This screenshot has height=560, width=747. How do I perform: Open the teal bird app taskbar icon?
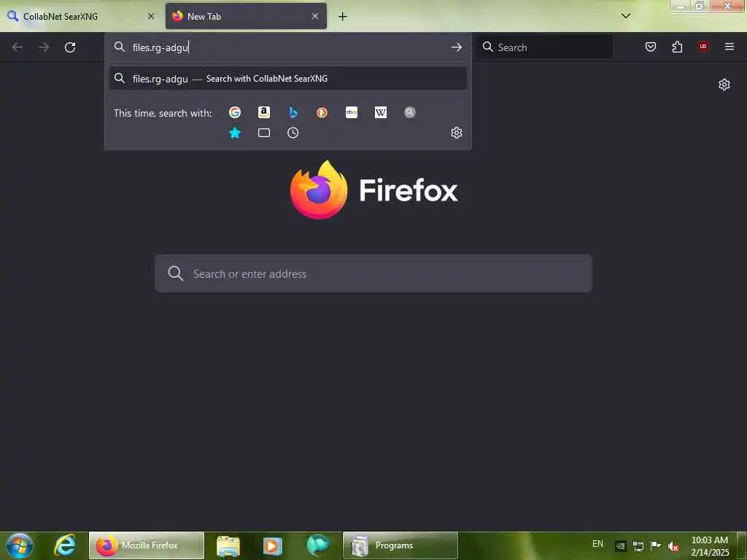tap(318, 545)
